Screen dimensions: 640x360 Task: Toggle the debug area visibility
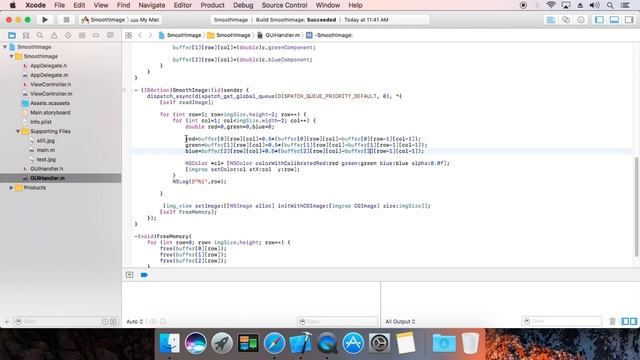pyautogui.click(x=614, y=20)
